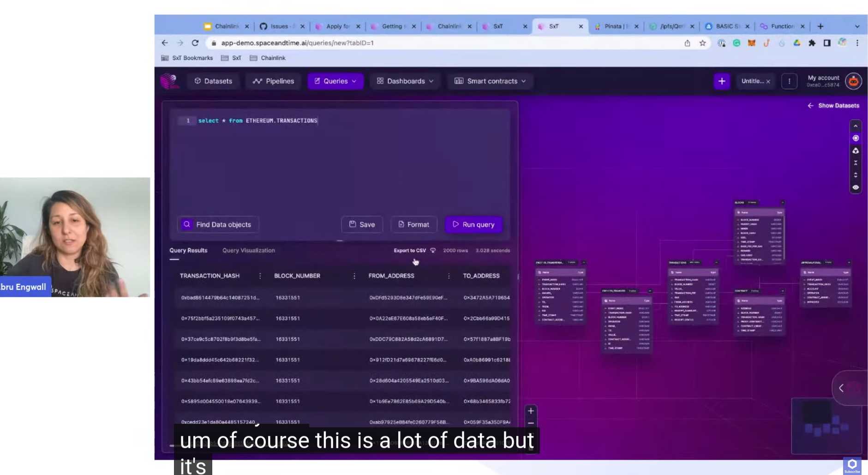This screenshot has height=475, width=868.
Task: Click Show Datasets link
Action: point(833,106)
